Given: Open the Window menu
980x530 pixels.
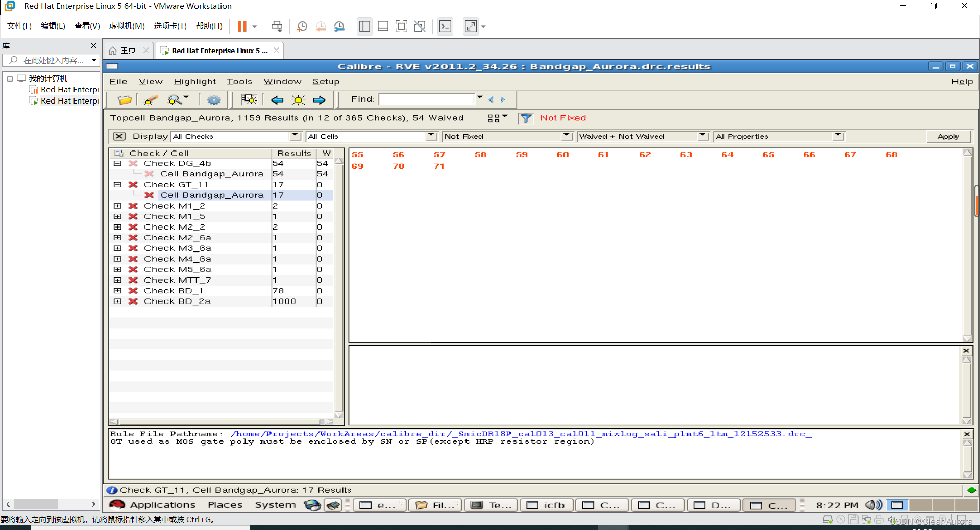Looking at the screenshot, I should 282,81.
